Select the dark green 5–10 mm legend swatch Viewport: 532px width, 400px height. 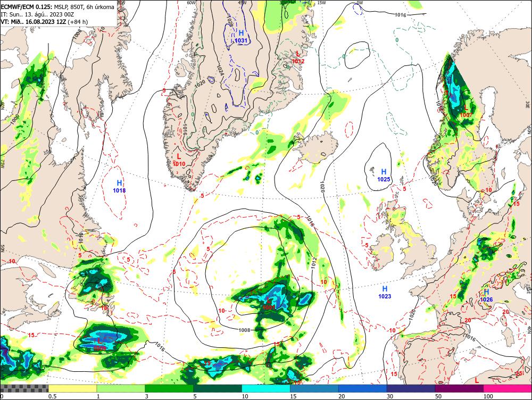click(x=218, y=388)
